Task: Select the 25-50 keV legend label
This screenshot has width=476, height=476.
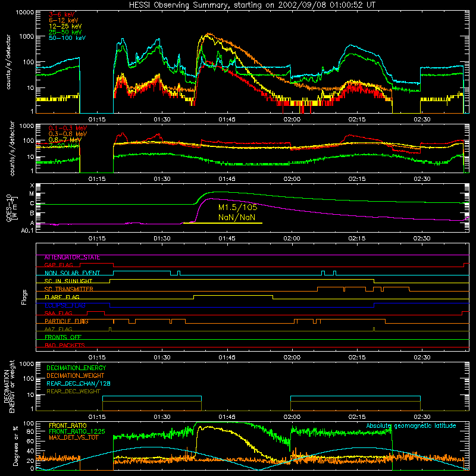Action: coord(65,32)
